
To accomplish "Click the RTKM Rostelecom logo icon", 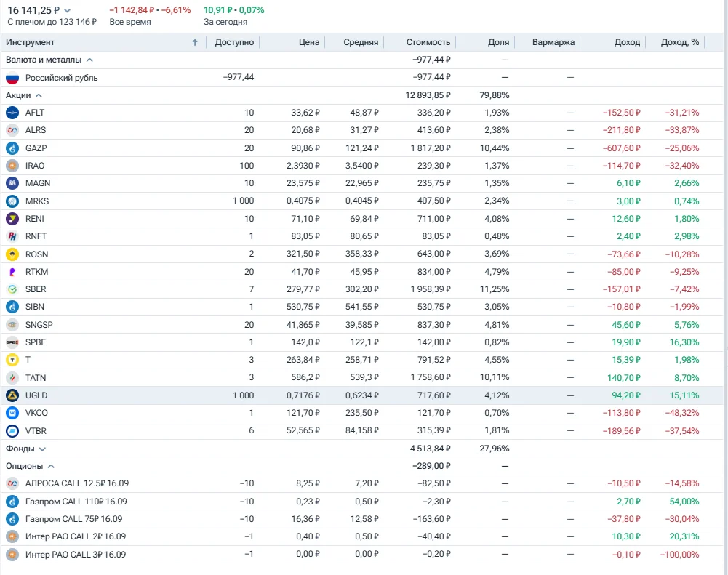I will [x=12, y=272].
